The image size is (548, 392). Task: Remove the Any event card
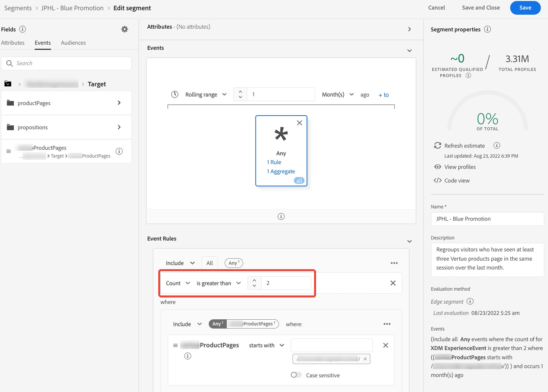click(x=299, y=123)
